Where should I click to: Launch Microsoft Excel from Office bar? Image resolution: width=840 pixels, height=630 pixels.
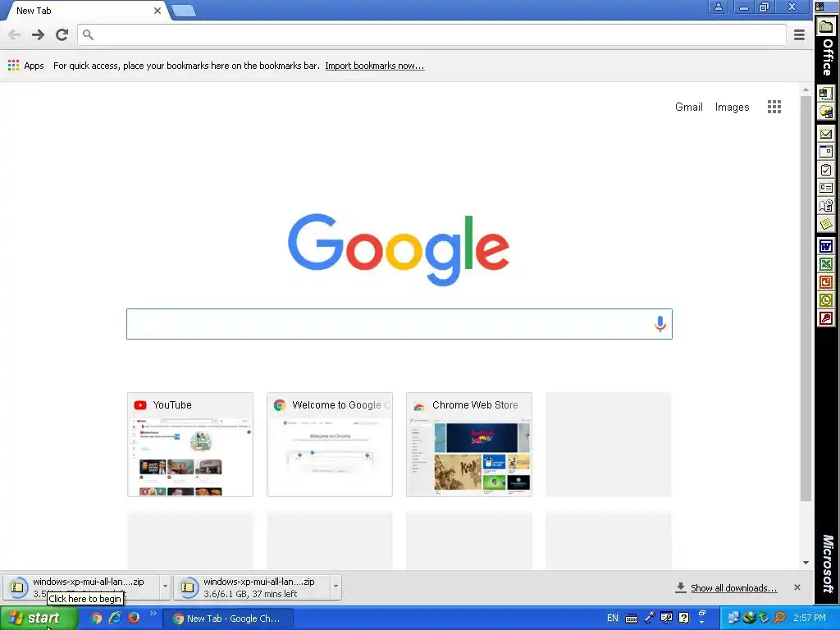[825, 264]
